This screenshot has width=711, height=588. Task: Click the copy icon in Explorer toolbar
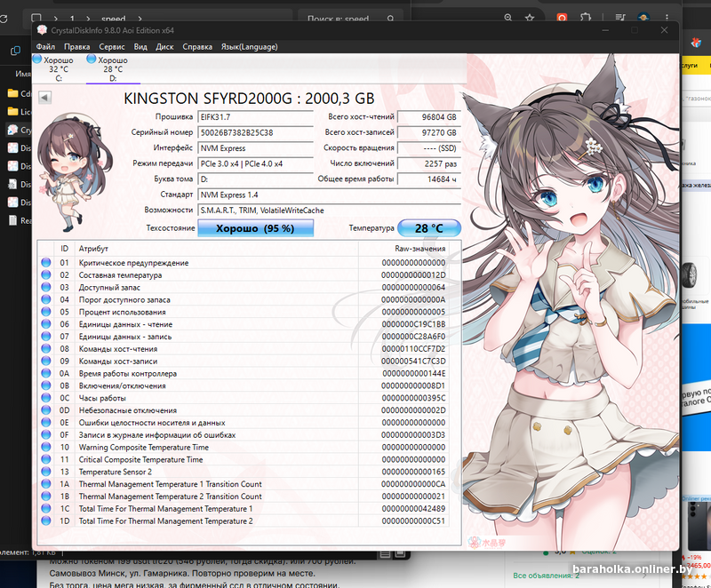pos(15,51)
